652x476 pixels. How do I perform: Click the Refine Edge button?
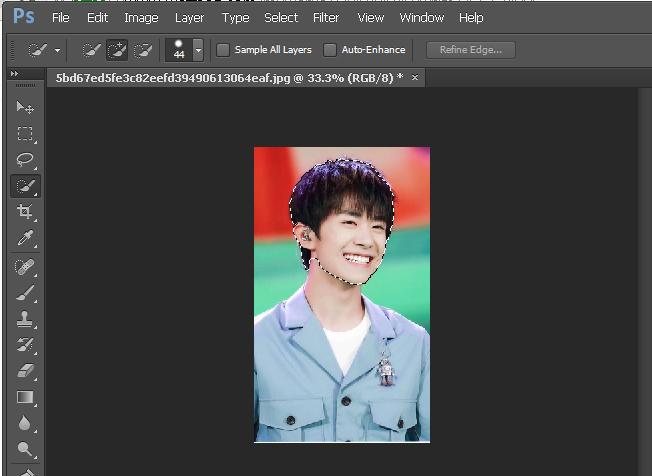(470, 50)
